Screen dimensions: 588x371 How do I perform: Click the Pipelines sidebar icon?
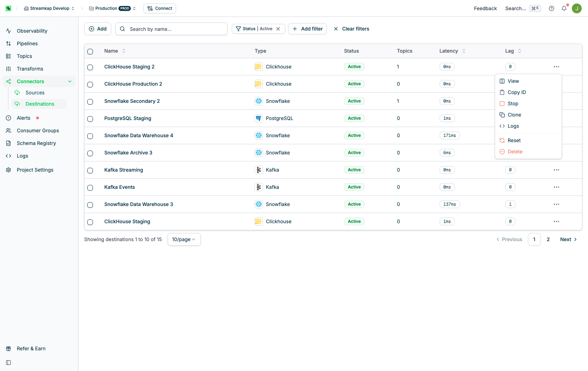click(8, 44)
